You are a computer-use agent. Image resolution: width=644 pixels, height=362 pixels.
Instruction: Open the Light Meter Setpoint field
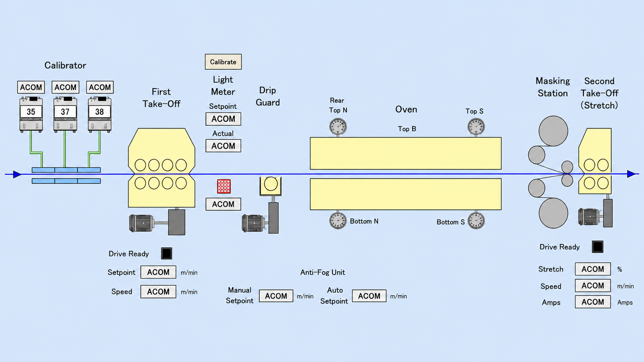(x=223, y=119)
